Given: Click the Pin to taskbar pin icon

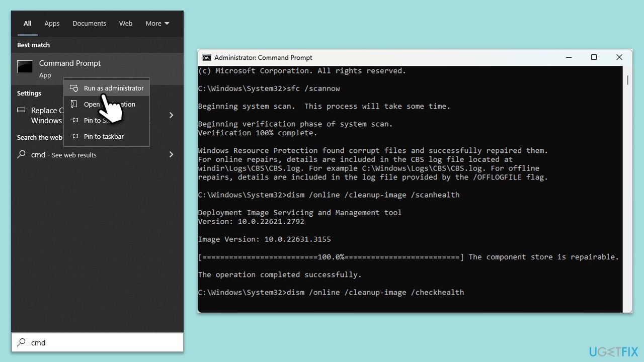Looking at the screenshot, I should (x=74, y=136).
